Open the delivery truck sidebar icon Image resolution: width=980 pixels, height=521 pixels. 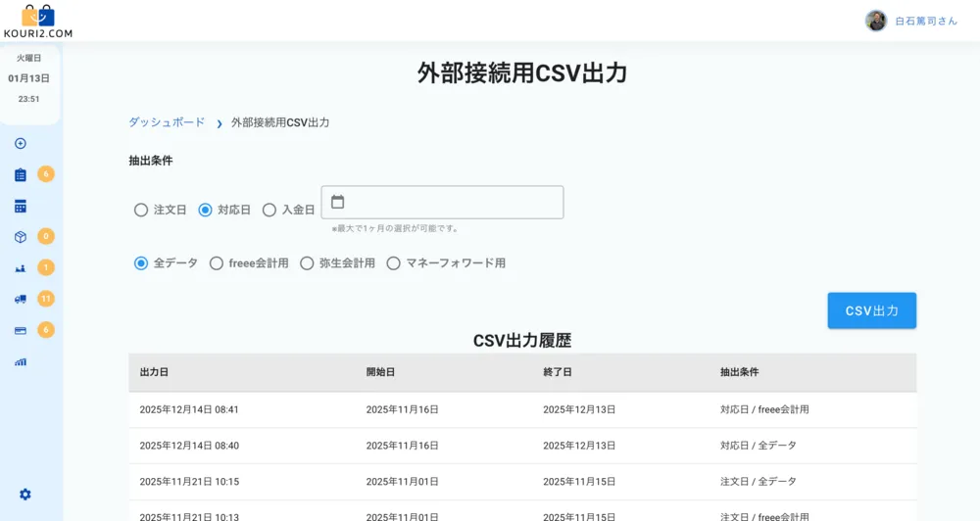pos(21,300)
